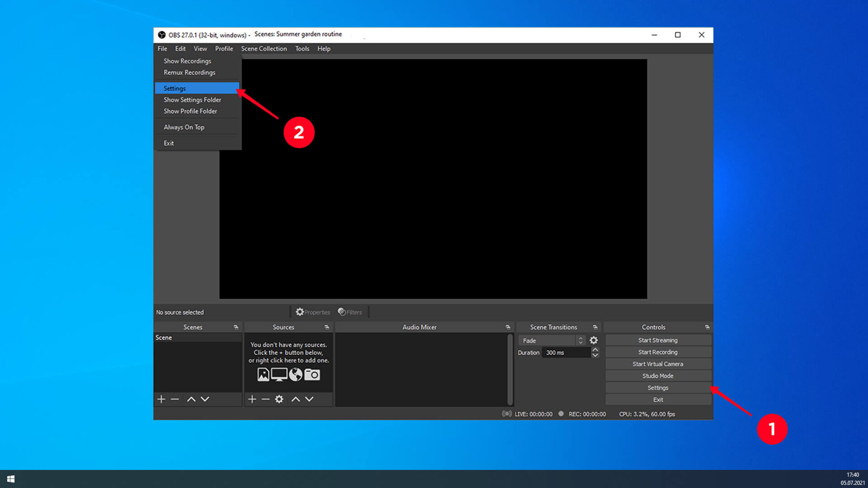The width and height of the screenshot is (868, 488).
Task: Click the black preview canvas
Action: click(x=433, y=179)
